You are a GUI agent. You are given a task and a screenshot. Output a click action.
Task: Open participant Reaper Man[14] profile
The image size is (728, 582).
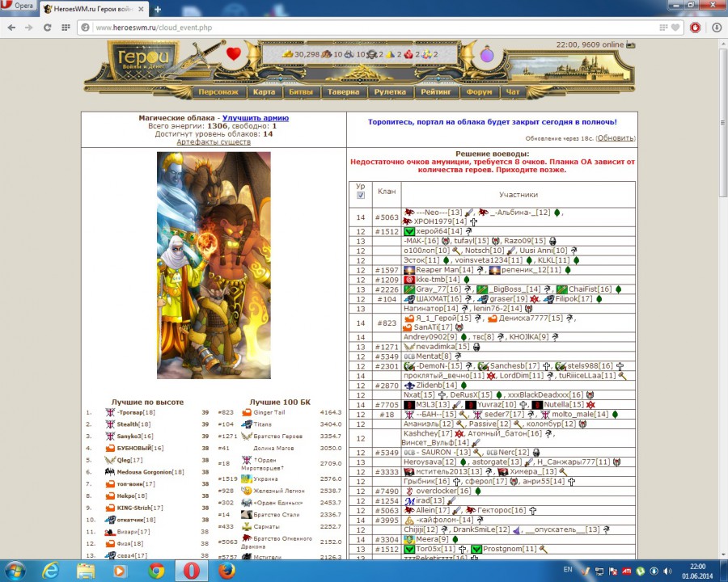click(x=445, y=270)
